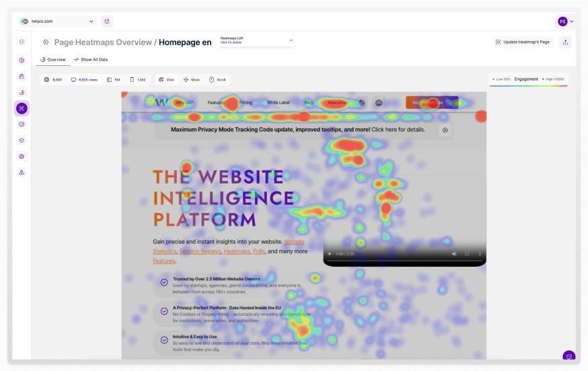Click the Update Heatmap's Page button
588x371 pixels.
tap(523, 42)
